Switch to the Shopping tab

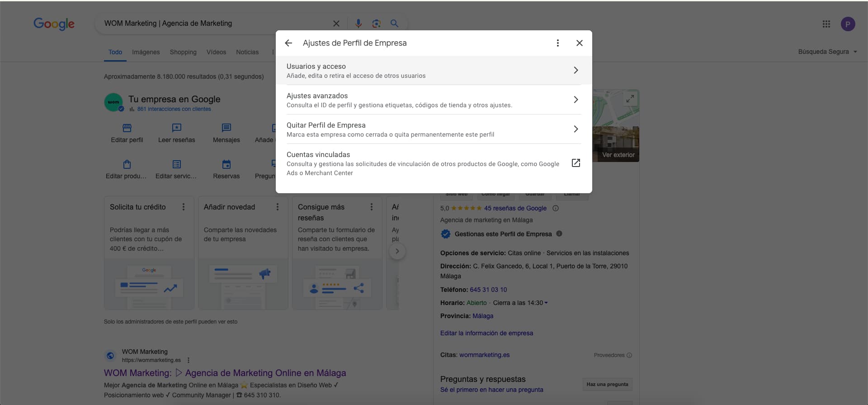click(x=183, y=52)
